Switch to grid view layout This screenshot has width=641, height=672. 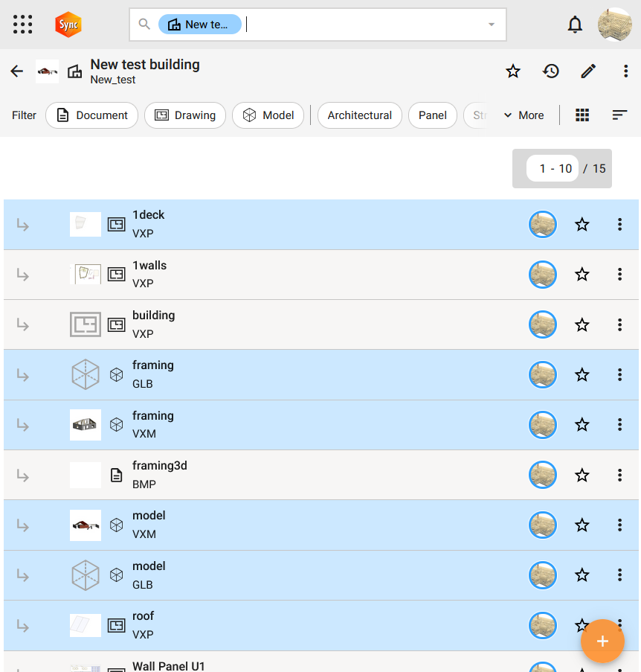[583, 115]
